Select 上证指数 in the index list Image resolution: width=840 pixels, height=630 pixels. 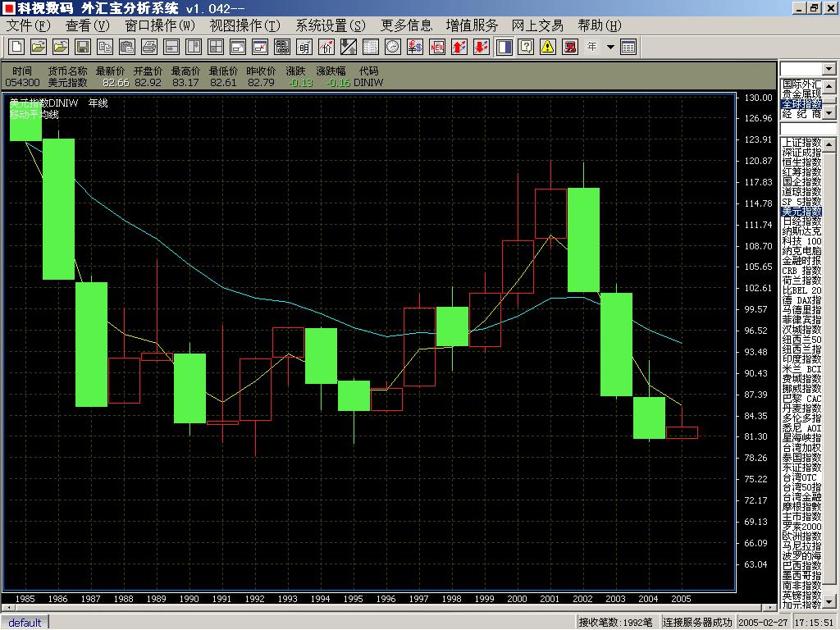click(x=801, y=143)
